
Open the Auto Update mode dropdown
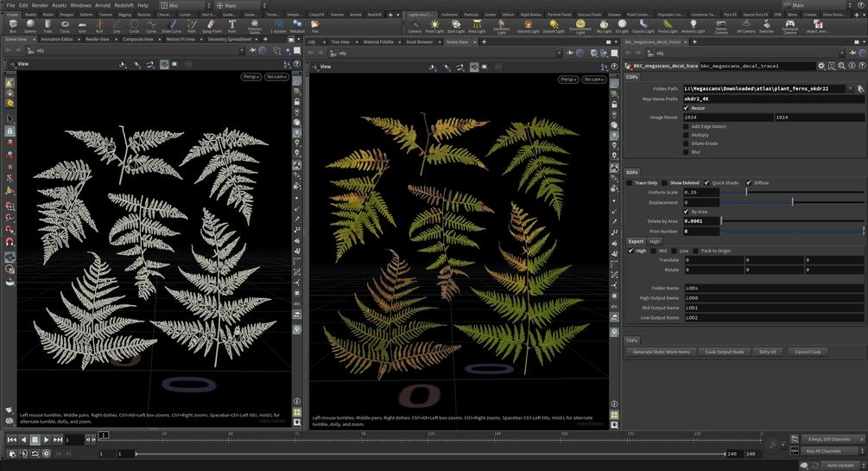(x=843, y=466)
